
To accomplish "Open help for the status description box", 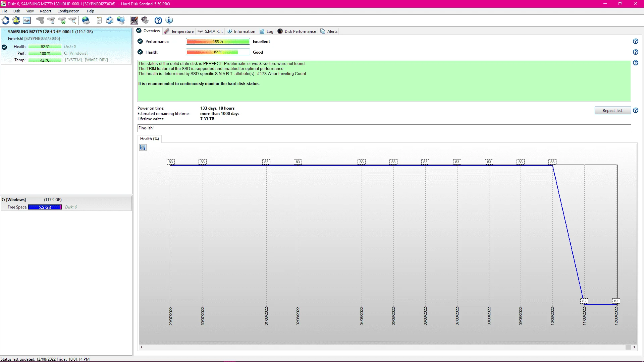I will point(636,63).
